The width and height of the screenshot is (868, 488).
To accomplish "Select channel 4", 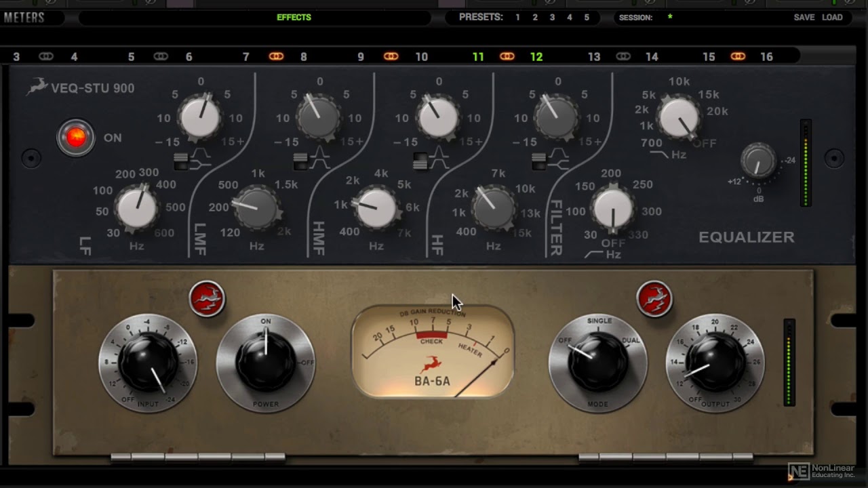I will pos(75,57).
